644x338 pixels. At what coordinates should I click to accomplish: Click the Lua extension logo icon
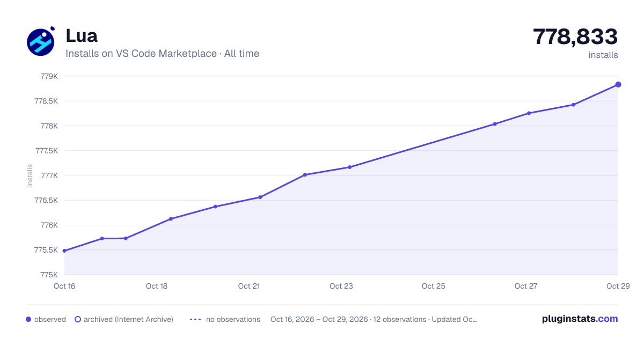41,42
